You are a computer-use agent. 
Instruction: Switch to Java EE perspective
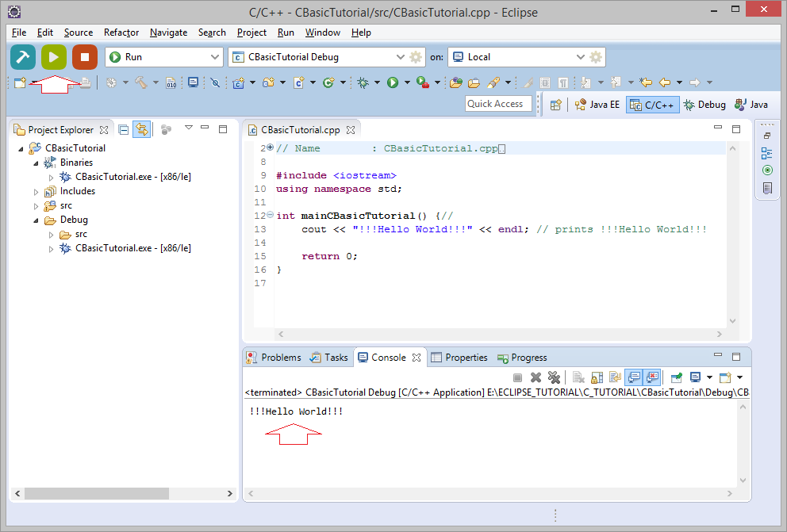(x=597, y=105)
